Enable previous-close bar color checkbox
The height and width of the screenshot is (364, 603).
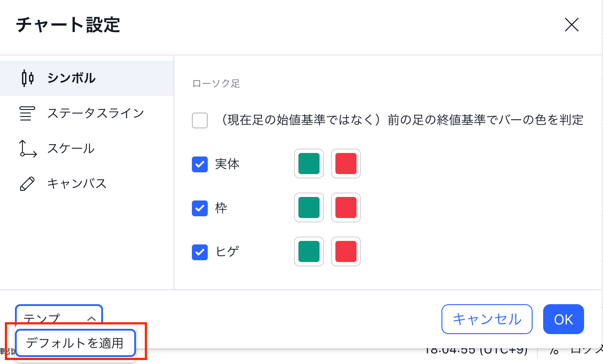pyautogui.click(x=200, y=120)
